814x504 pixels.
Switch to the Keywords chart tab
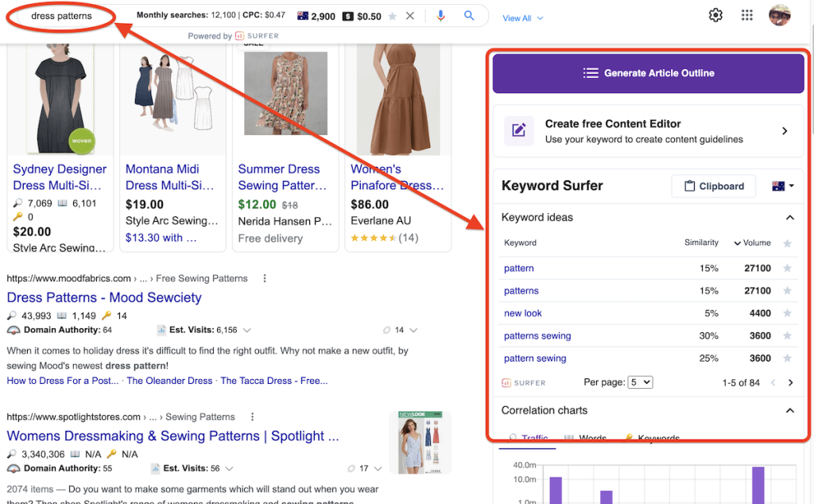pyautogui.click(x=652, y=438)
